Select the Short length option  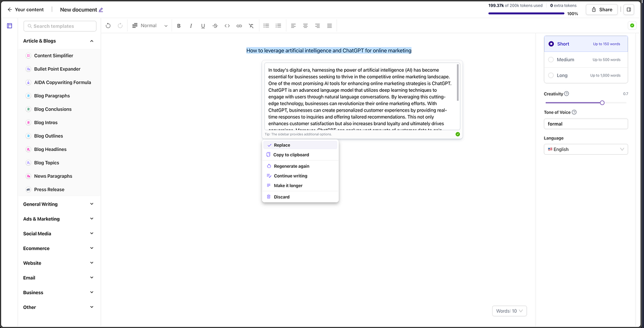click(x=586, y=44)
